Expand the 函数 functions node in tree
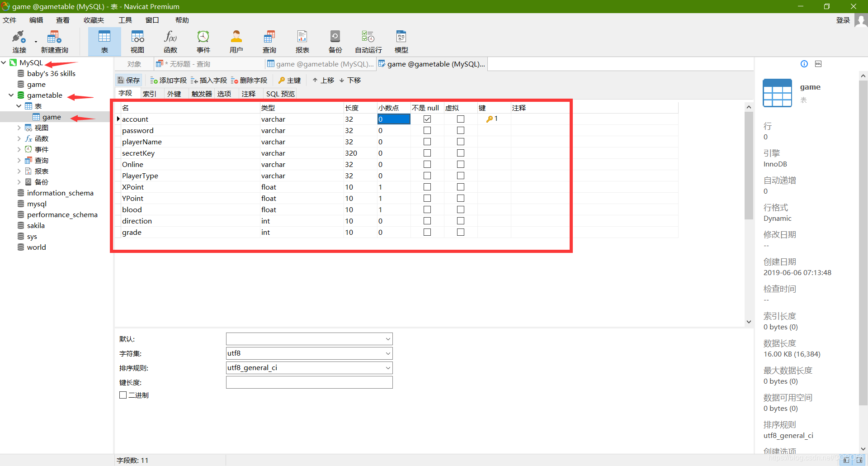This screenshot has width=868, height=466. (x=19, y=138)
